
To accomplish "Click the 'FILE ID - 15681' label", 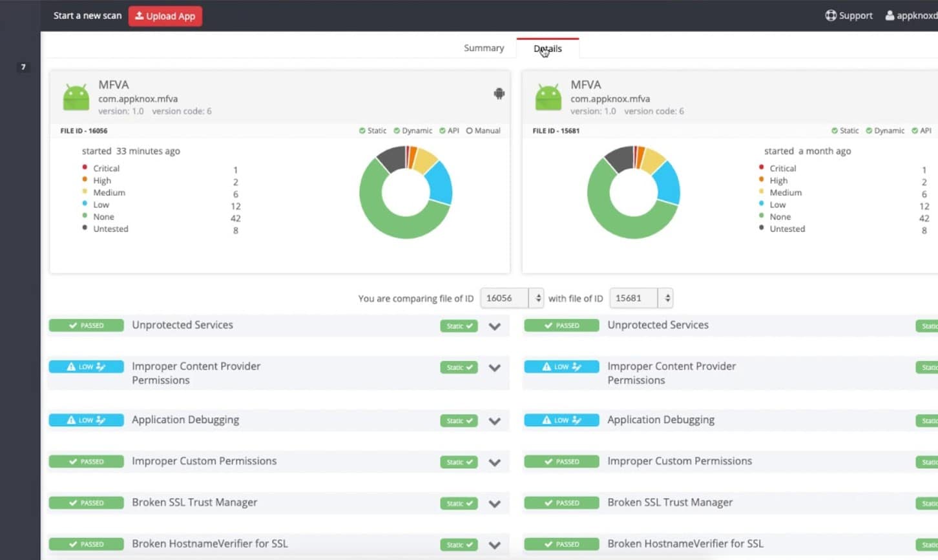I will point(556,130).
